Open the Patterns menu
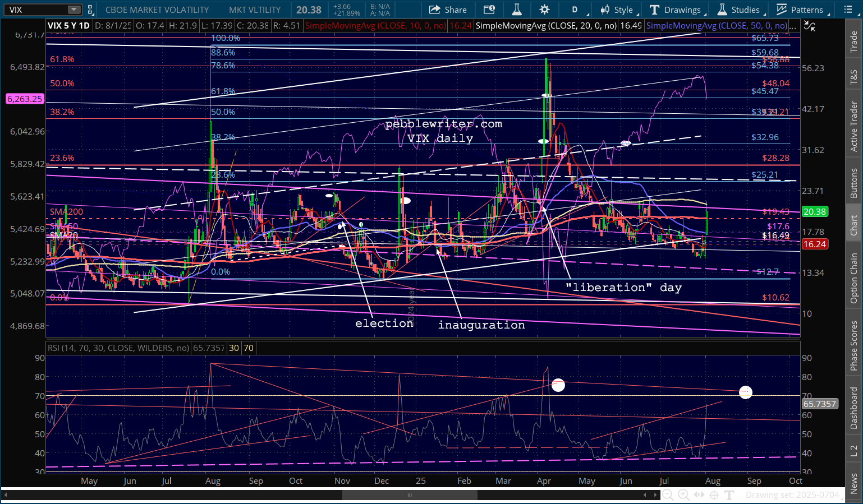 [x=800, y=10]
